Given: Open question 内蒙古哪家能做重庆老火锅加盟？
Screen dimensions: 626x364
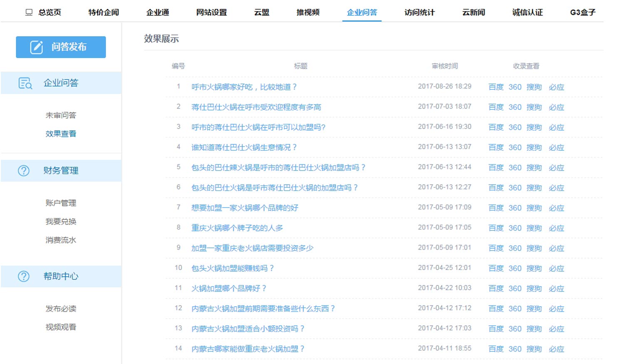Looking at the screenshot, I should [x=248, y=349].
